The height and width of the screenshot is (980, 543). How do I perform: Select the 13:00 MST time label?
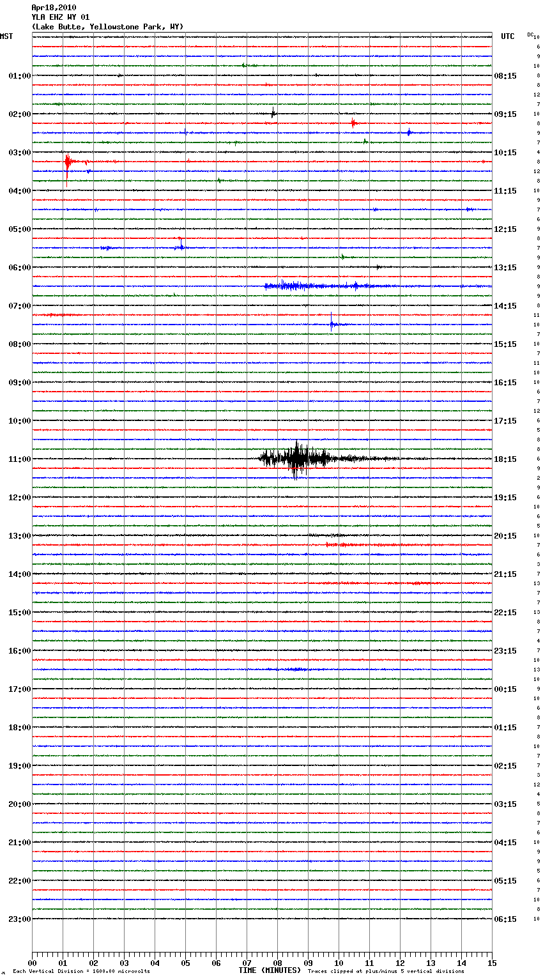20,536
